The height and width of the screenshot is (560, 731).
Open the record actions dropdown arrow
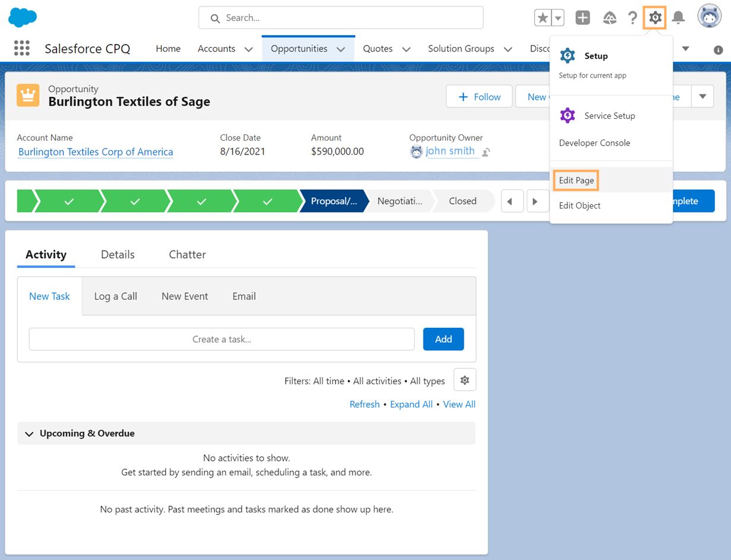pos(702,96)
